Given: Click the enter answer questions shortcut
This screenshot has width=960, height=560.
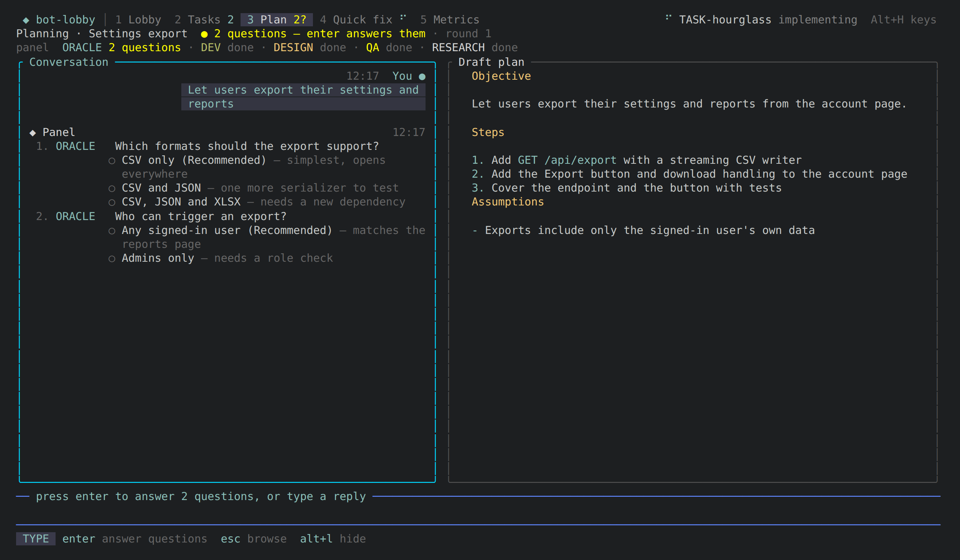Looking at the screenshot, I should tap(135, 539).
